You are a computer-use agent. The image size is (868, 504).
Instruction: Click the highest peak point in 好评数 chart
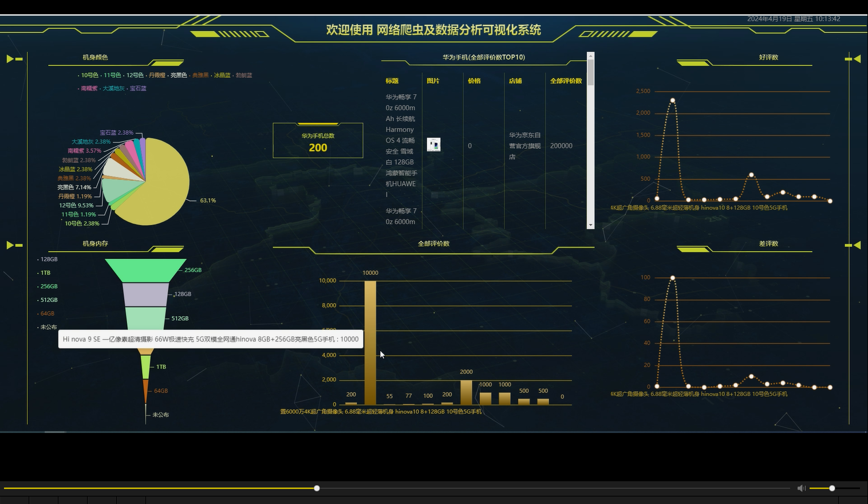tap(672, 100)
